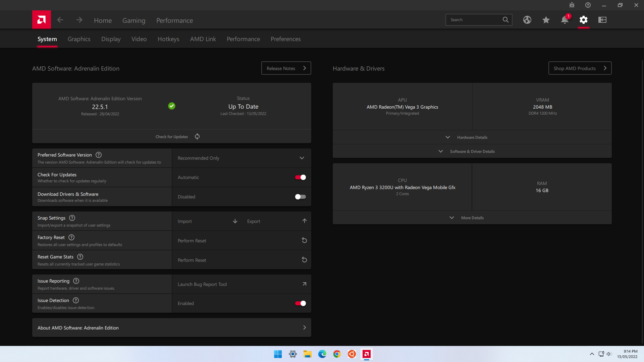This screenshot has height=362, width=644.
Task: Show help for Issue Detection
Action: click(76, 300)
